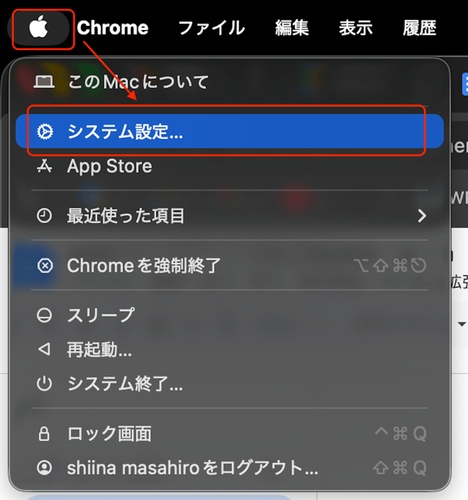This screenshot has height=500, width=468.
Task: Click the force quit X icon
Action: pyautogui.click(x=45, y=266)
